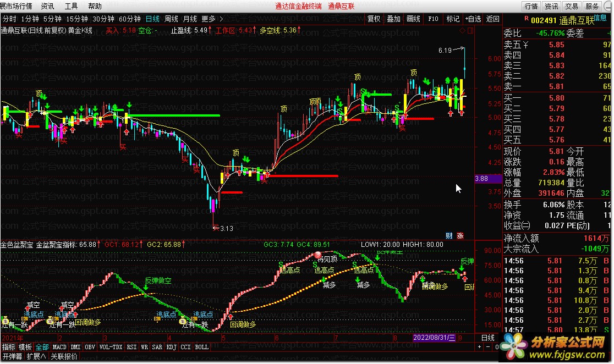Image resolution: width=614 pixels, height=364 pixels.
Task: Click the 2022/08/31 date marker on timeline
Action: [434, 338]
